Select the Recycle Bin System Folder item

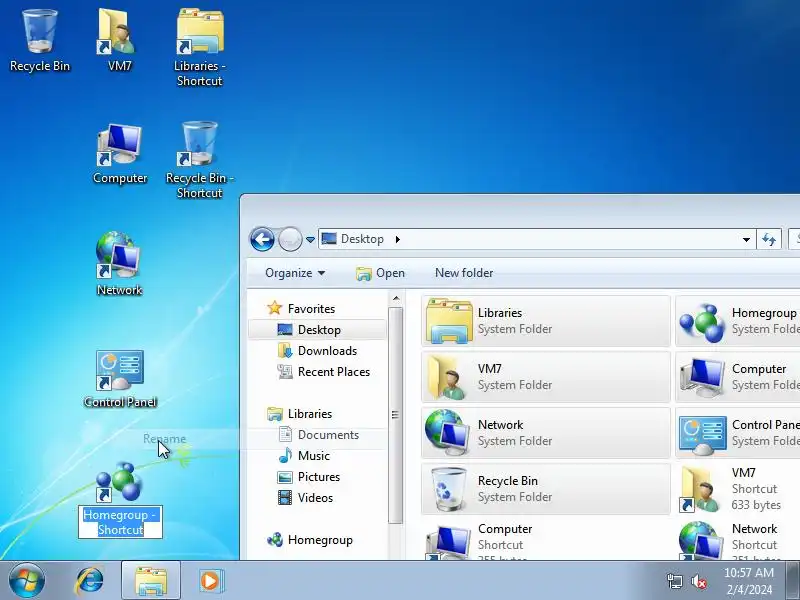click(x=546, y=489)
